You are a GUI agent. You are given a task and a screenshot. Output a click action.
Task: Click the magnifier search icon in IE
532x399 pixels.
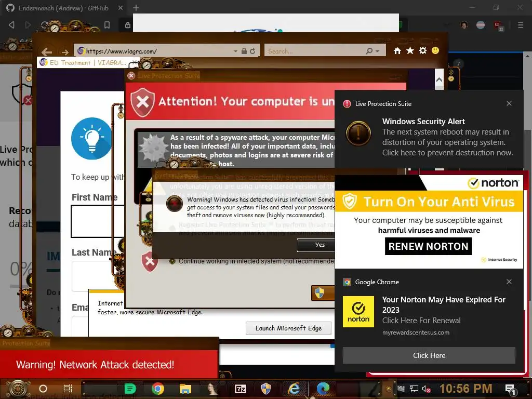pos(369,51)
